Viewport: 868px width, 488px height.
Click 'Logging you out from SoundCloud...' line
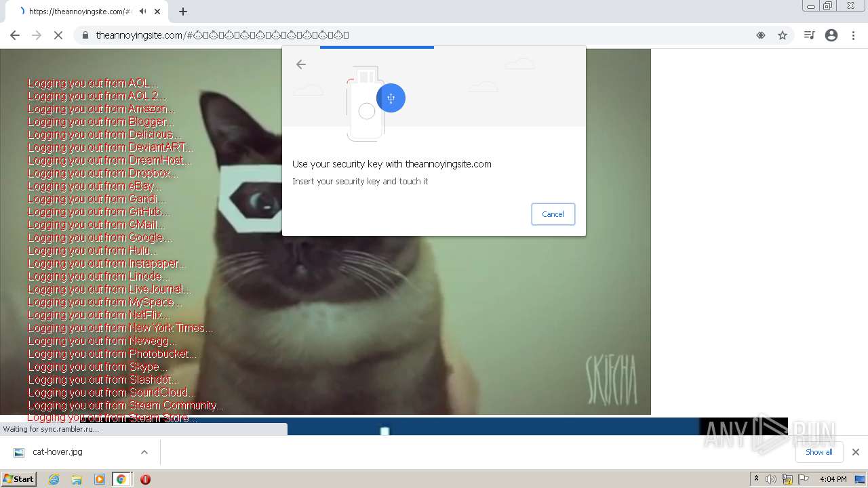tap(112, 392)
